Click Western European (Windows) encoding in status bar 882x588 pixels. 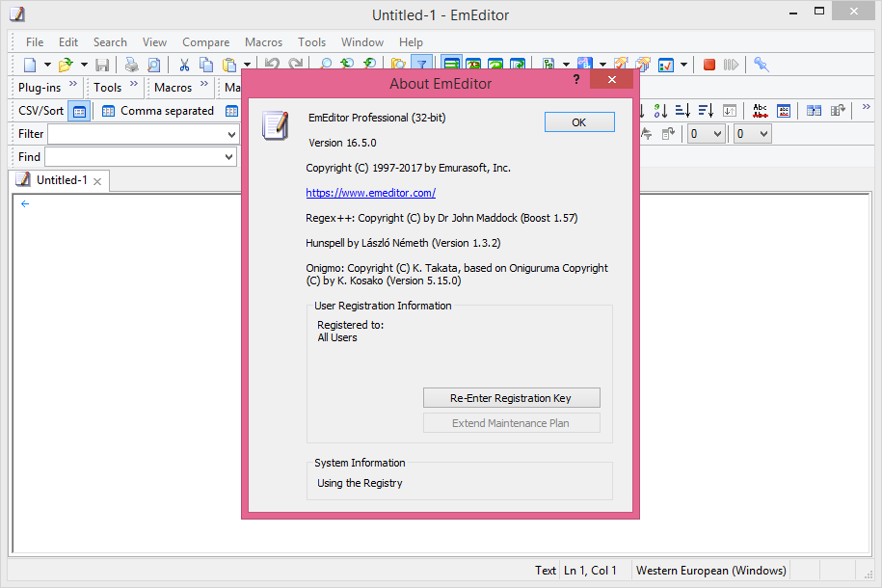pos(711,571)
